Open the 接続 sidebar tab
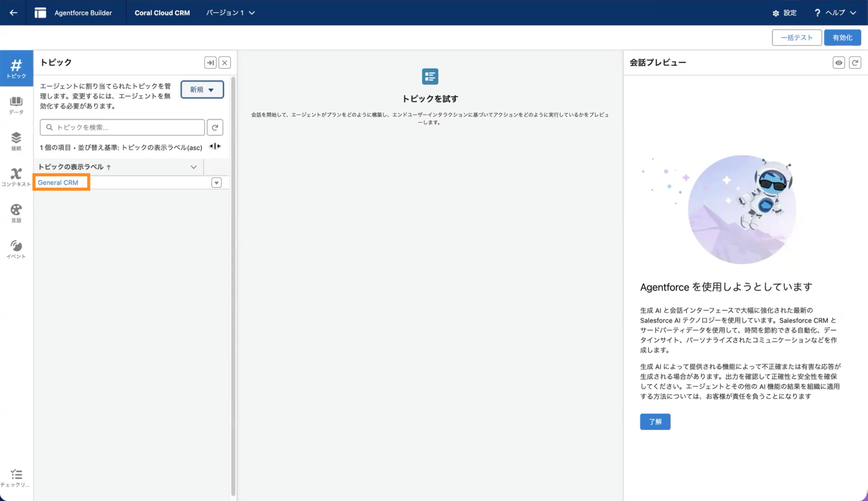Screen dimensions: 868x501 pyautogui.click(x=16, y=141)
